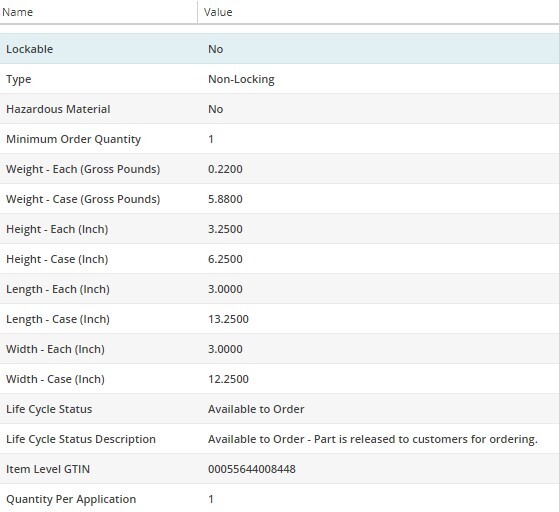The image size is (559, 512).
Task: Select the Life Cycle Status Description row
Action: pos(280,439)
